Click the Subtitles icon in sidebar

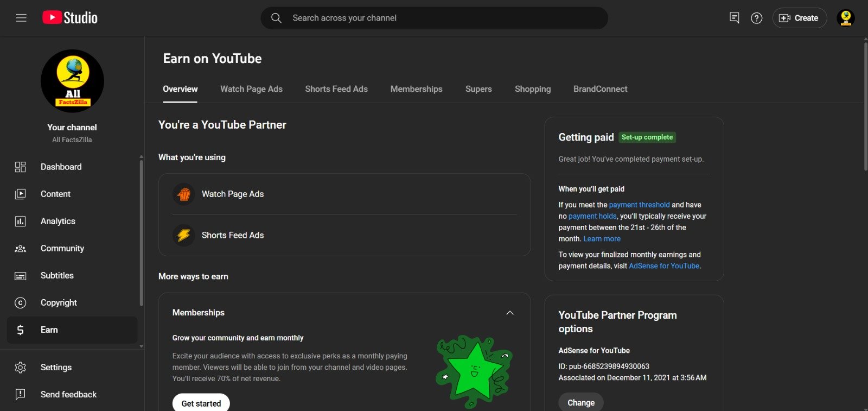[20, 276]
